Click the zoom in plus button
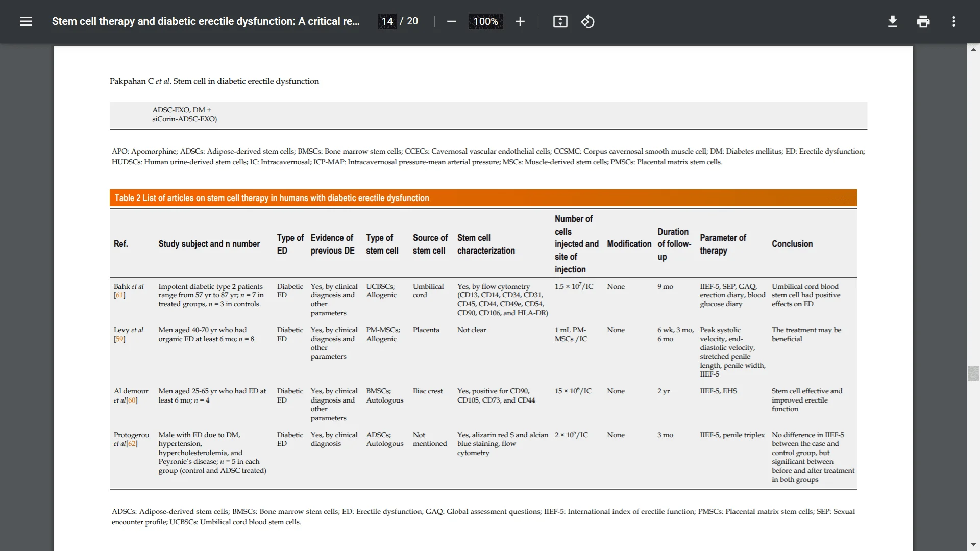Screen dimensions: 980x551 click(x=520, y=21)
